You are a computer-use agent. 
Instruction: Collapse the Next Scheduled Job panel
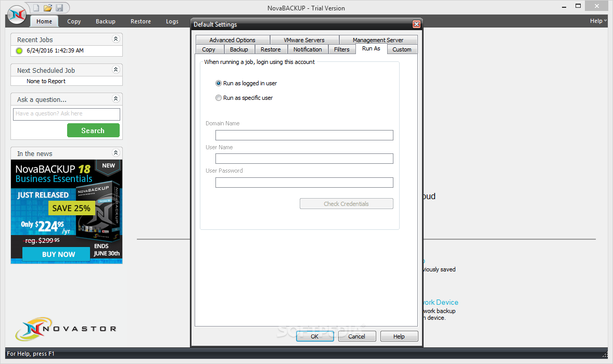click(116, 70)
